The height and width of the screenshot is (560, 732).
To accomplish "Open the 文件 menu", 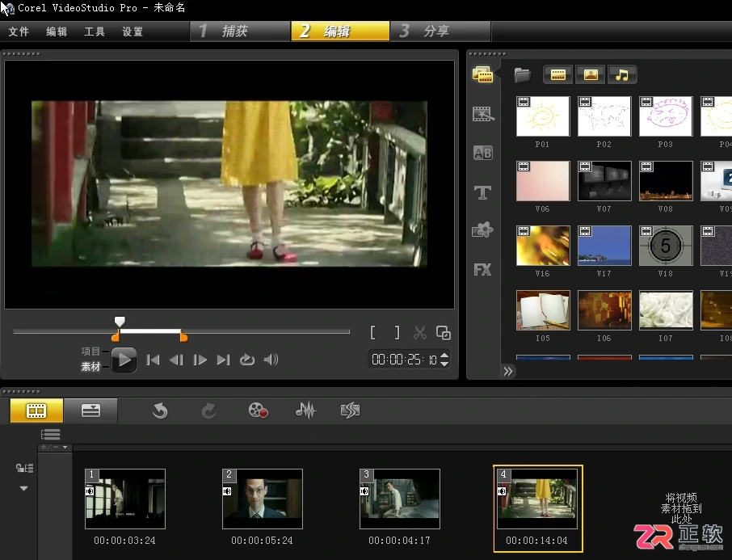I will point(19,32).
